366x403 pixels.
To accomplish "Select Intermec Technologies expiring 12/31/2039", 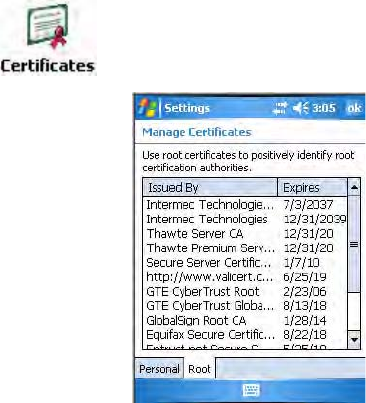I will 245,219.
